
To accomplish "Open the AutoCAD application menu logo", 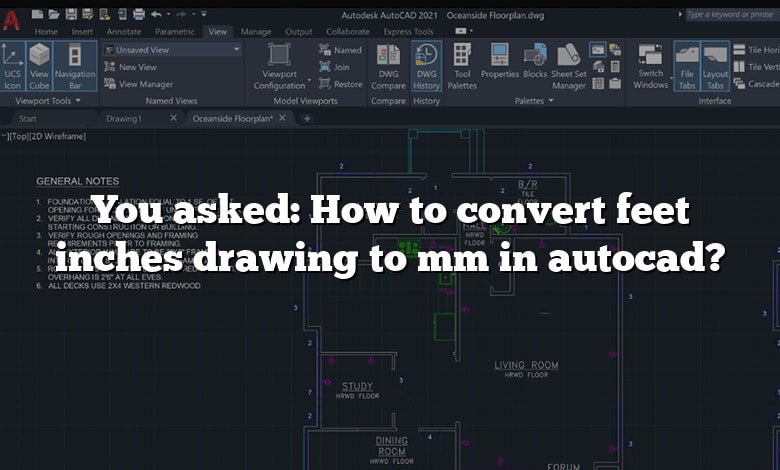I will point(11,20).
